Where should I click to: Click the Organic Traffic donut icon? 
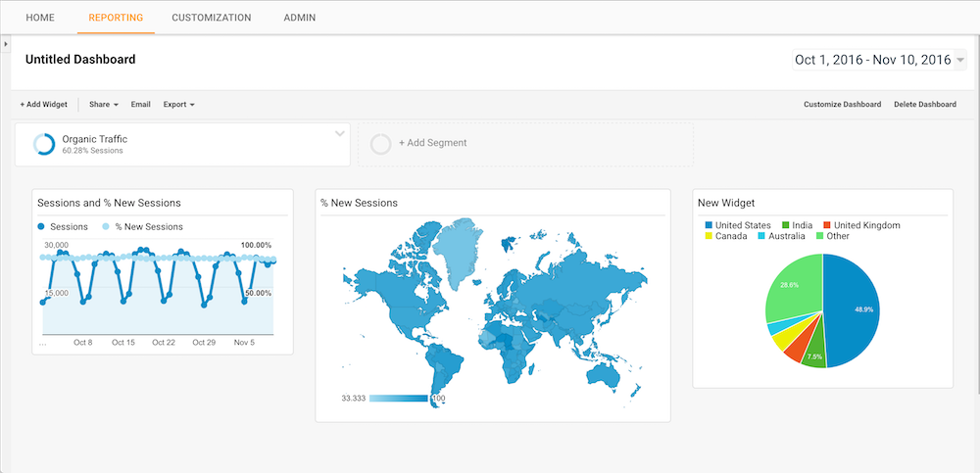tap(44, 144)
